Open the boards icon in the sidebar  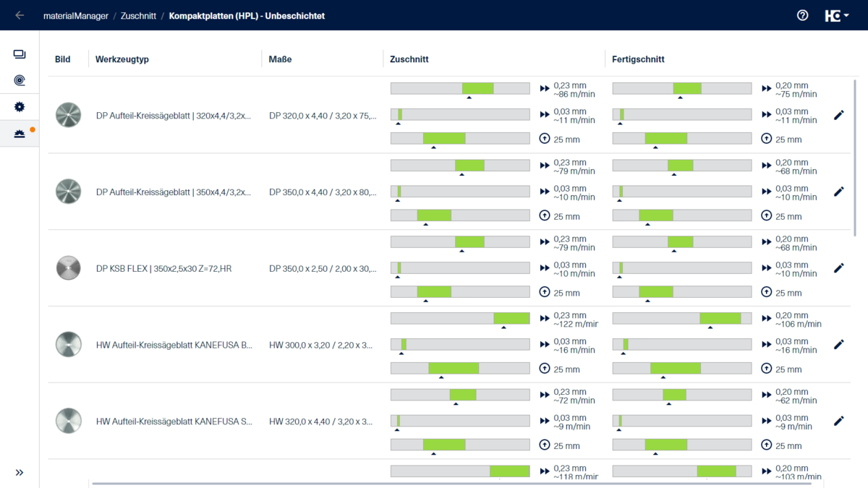20,54
